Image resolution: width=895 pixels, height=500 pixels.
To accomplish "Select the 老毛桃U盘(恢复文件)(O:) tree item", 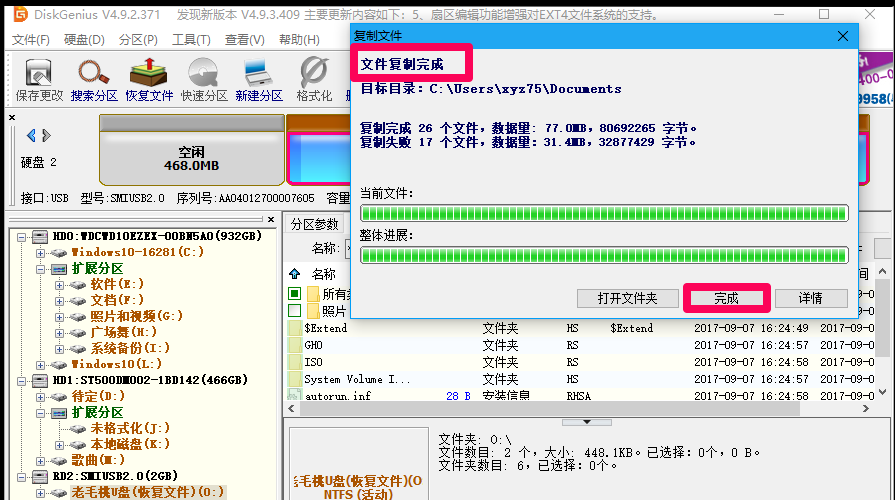I will click(148, 492).
